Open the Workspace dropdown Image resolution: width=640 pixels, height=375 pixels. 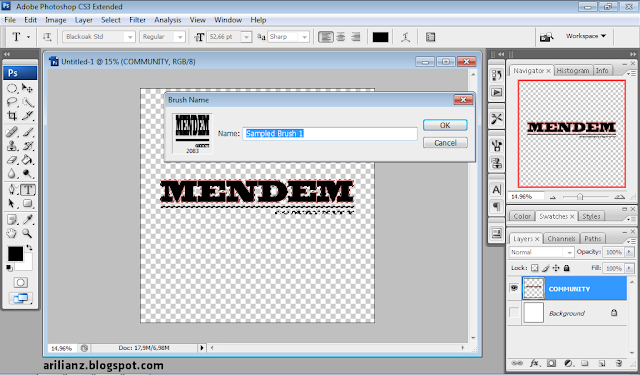pyautogui.click(x=586, y=36)
